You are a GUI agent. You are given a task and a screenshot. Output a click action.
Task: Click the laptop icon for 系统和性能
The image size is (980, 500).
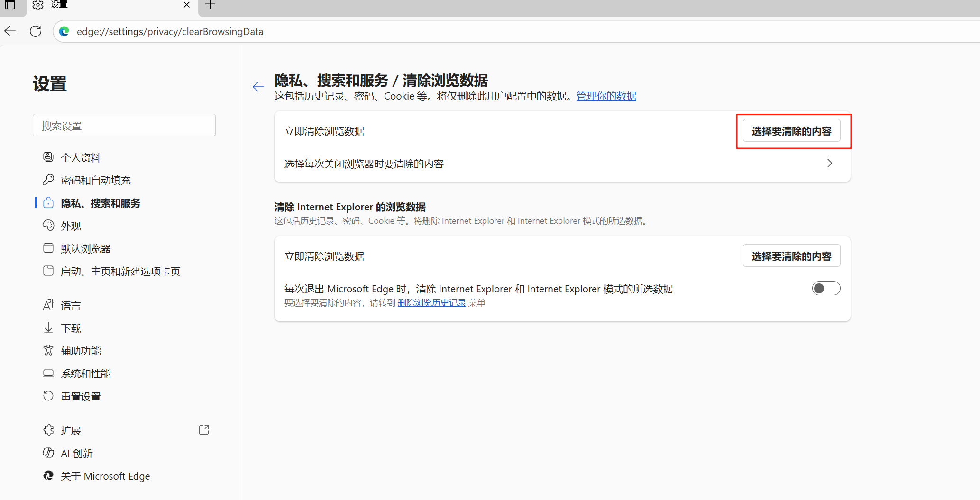tap(48, 373)
